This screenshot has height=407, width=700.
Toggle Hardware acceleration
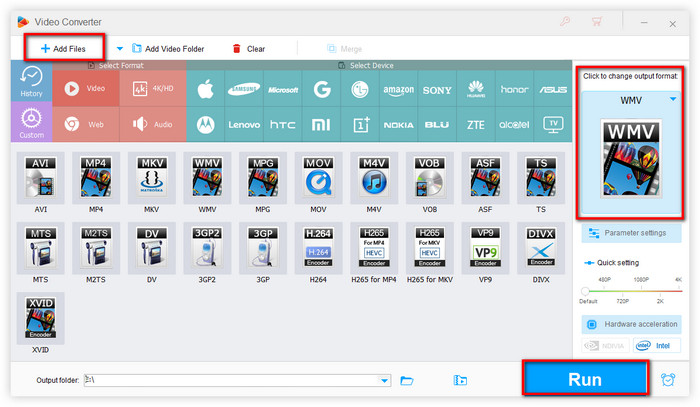pos(631,324)
